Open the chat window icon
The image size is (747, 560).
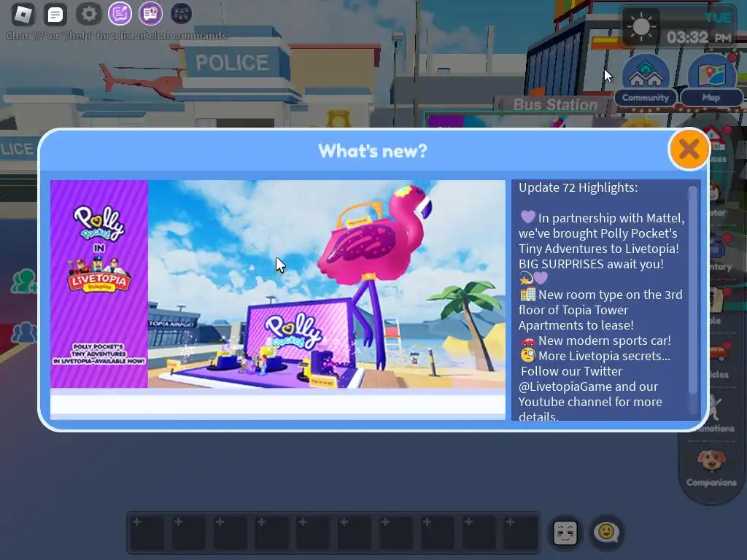(55, 15)
